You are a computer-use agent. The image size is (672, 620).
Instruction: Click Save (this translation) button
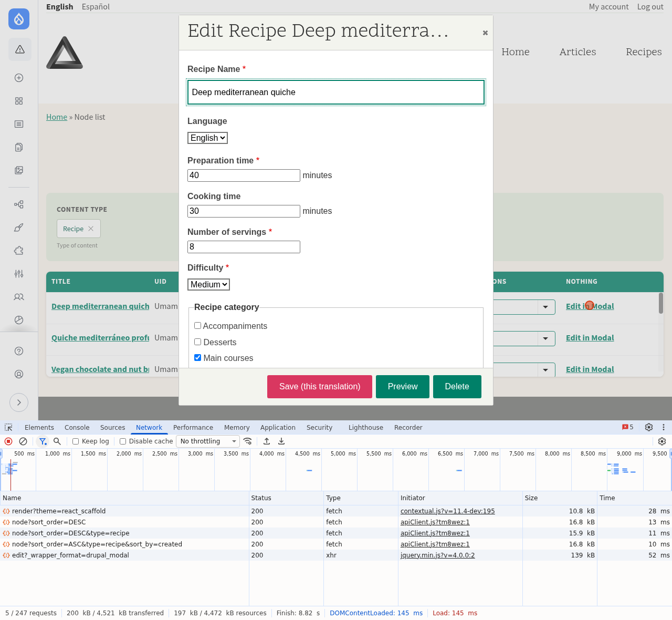click(x=320, y=387)
